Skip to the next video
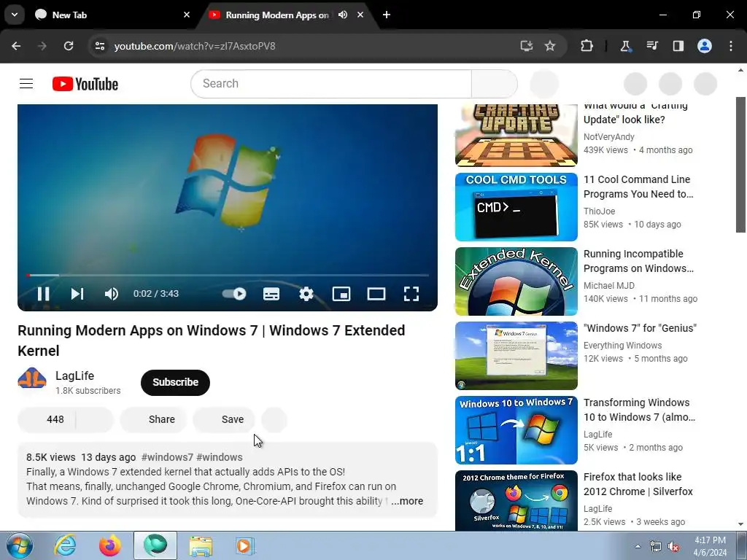 coord(77,294)
